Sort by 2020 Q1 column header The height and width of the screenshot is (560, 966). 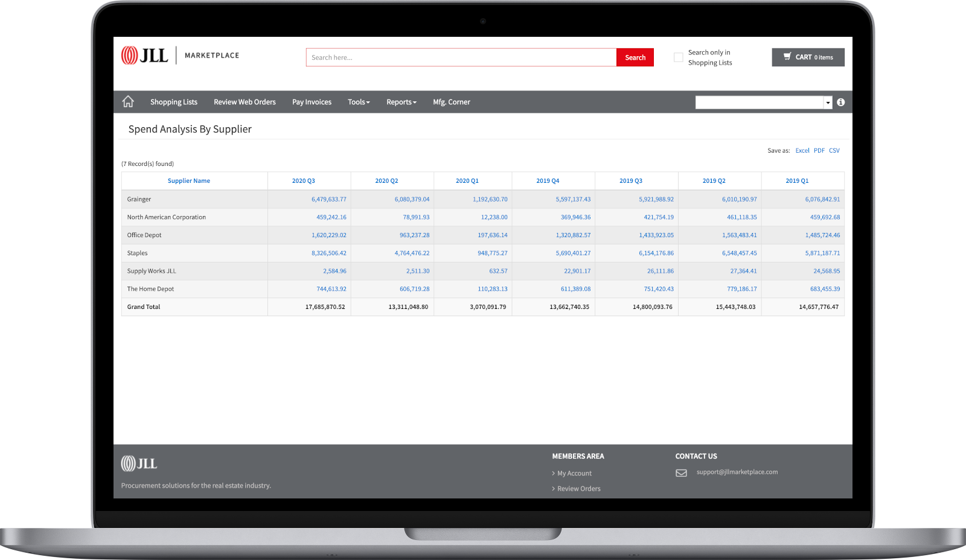(467, 181)
